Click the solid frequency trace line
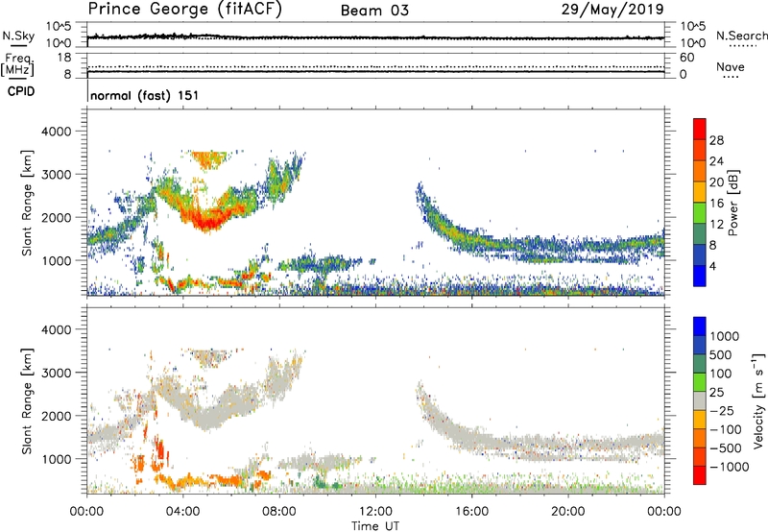The image size is (768, 532). pyautogui.click(x=375, y=71)
